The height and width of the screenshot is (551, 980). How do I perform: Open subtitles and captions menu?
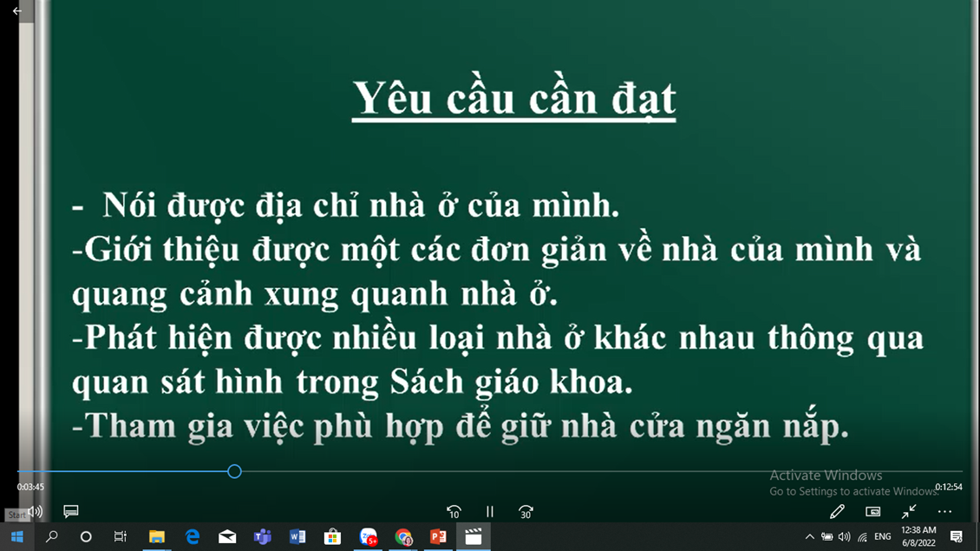coord(71,512)
